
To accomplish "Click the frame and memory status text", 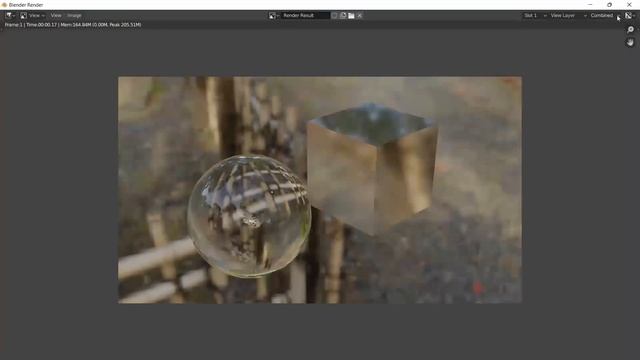I will pyautogui.click(x=73, y=25).
